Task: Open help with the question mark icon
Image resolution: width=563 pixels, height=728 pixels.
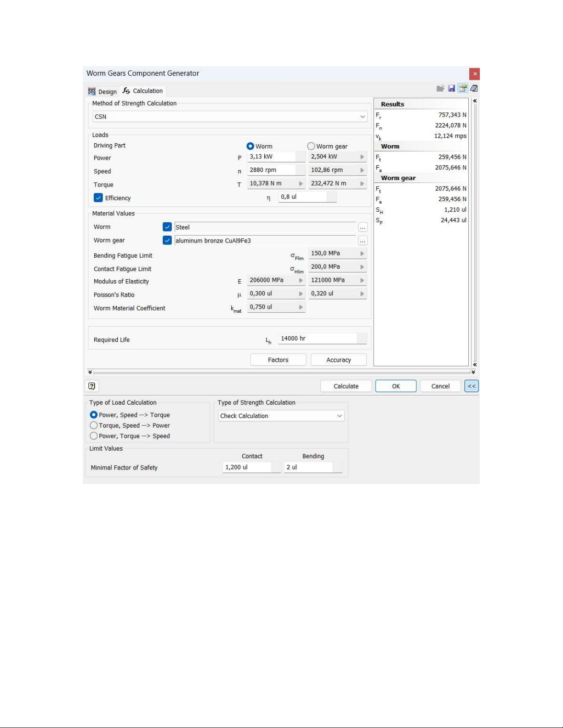Action: point(92,386)
